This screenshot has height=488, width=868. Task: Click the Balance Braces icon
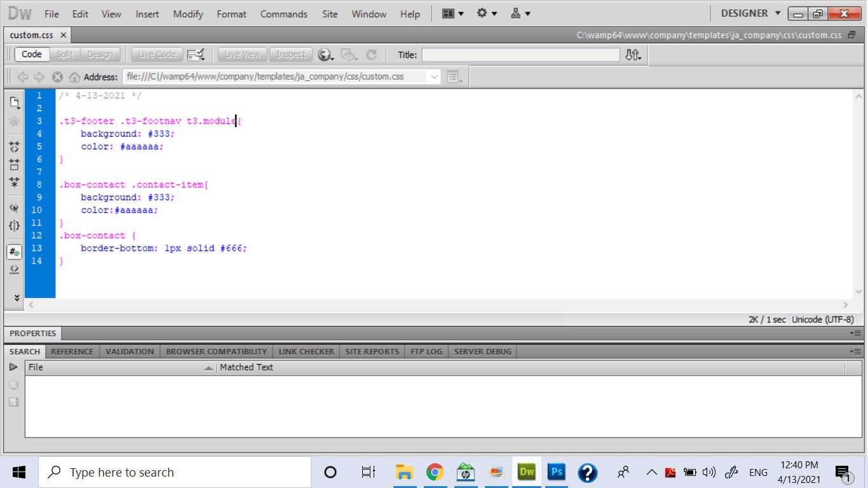14,226
